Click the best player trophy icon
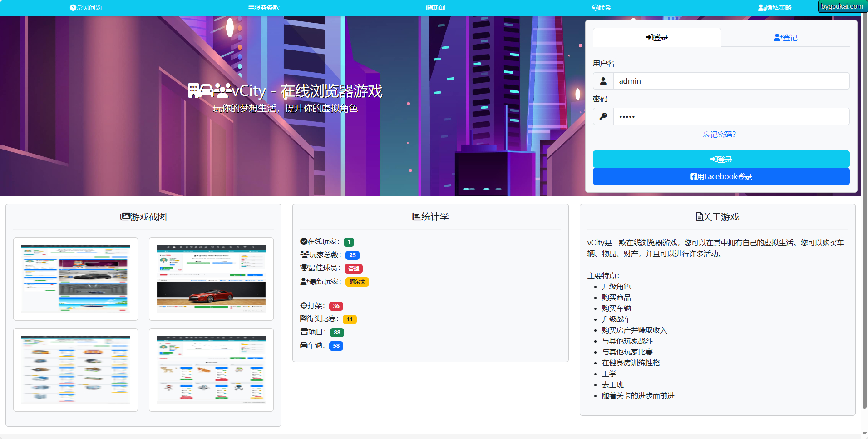 coord(304,268)
